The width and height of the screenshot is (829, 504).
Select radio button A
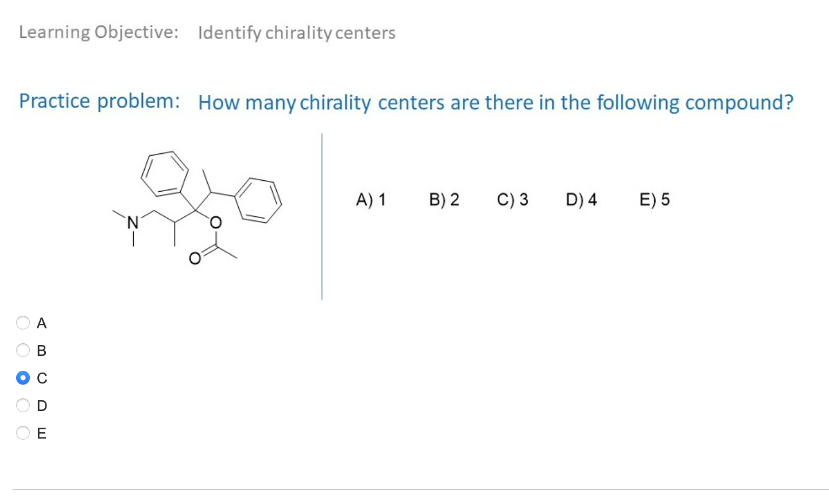(x=23, y=323)
